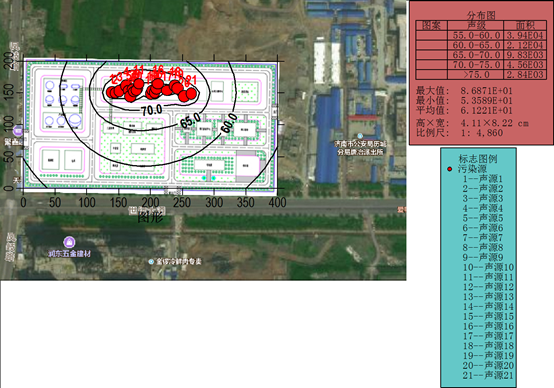Viewport: 554px width, 388px height.
Task: Select the 55.0-60.0 sound level cell
Action: pyautogui.click(x=477, y=35)
